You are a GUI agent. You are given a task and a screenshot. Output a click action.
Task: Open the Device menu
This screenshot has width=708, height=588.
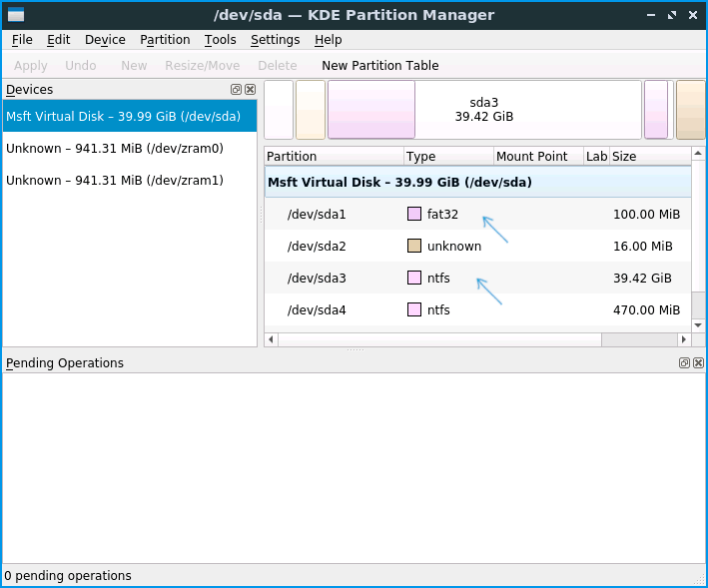(105, 40)
